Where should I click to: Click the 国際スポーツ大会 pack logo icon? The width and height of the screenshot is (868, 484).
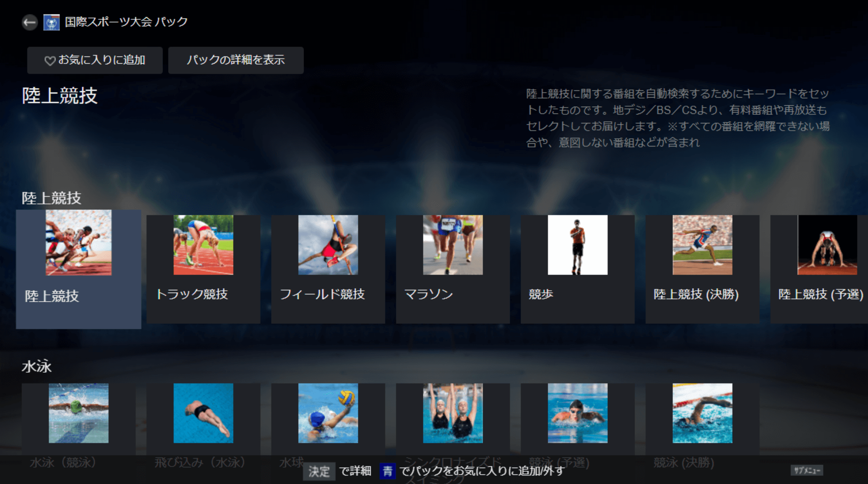(x=52, y=22)
